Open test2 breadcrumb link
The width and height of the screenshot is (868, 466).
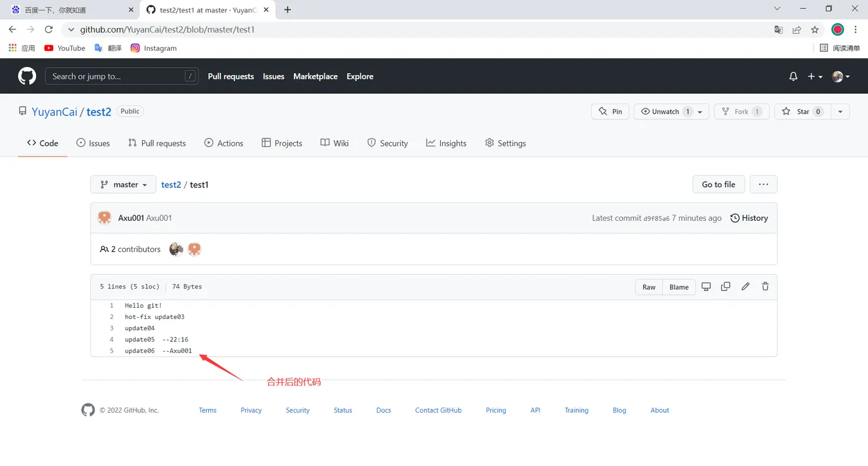(171, 184)
